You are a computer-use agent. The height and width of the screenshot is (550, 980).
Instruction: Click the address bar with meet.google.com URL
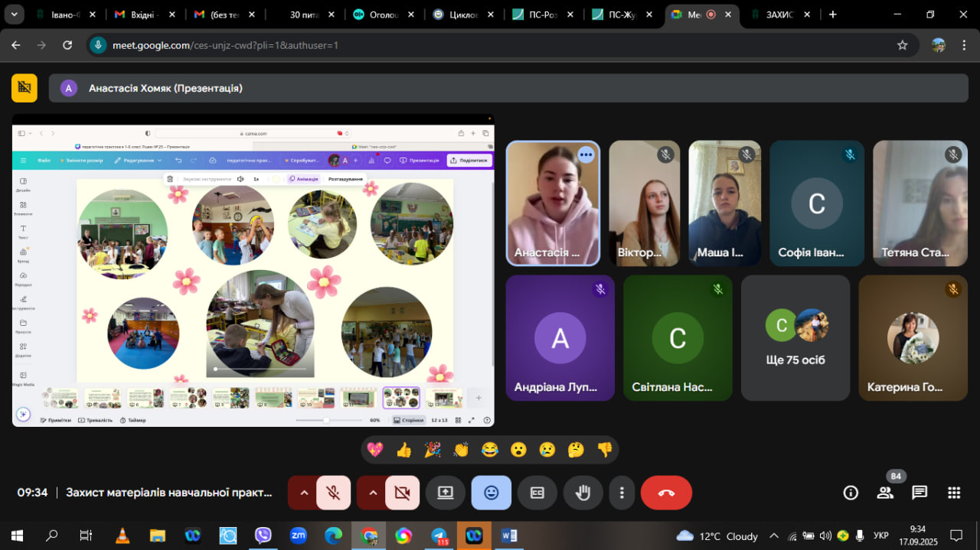pos(490,45)
